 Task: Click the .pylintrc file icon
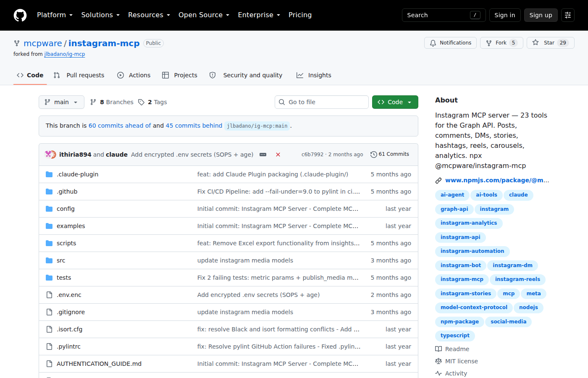[x=49, y=346]
